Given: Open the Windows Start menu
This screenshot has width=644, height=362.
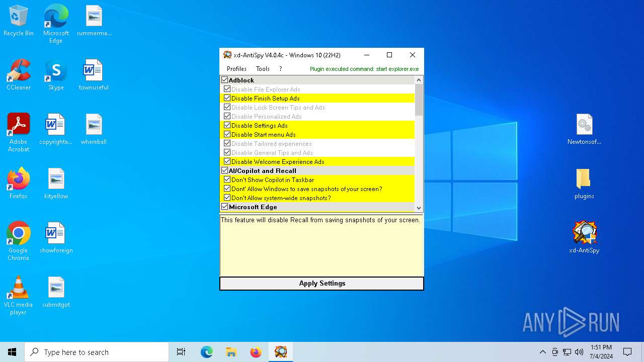Looking at the screenshot, I should click(12, 352).
